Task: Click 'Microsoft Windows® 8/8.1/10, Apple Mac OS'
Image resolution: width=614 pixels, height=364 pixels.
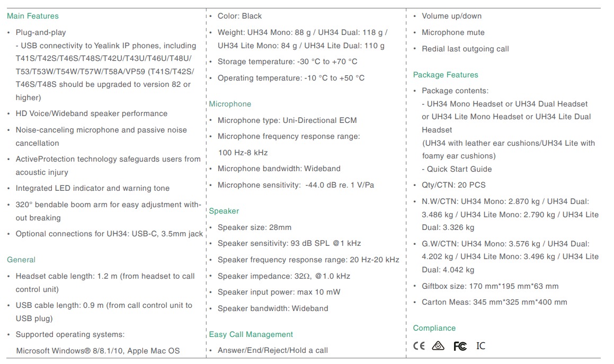Action: tap(98, 351)
